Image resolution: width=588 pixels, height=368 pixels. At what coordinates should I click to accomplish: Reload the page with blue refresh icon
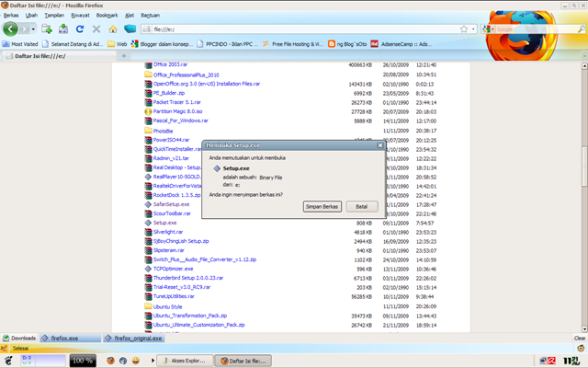pyautogui.click(x=80, y=29)
